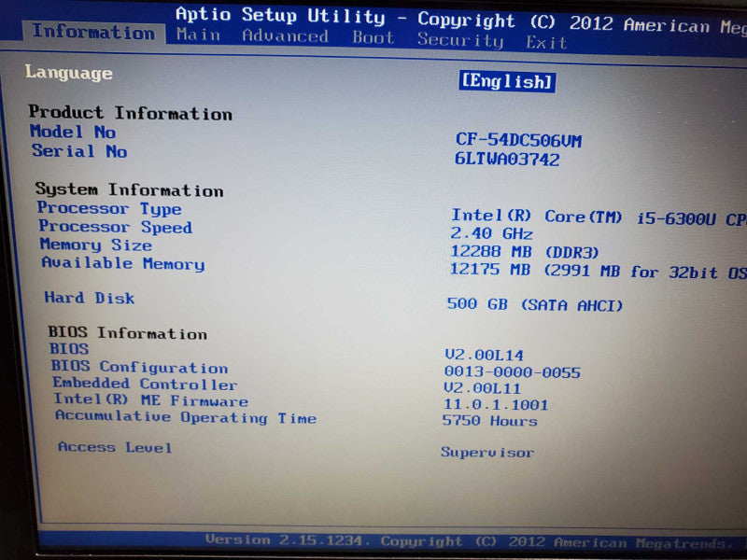Click embedded controller version V2.00L11
Screen dimensions: 747x560
(482, 388)
